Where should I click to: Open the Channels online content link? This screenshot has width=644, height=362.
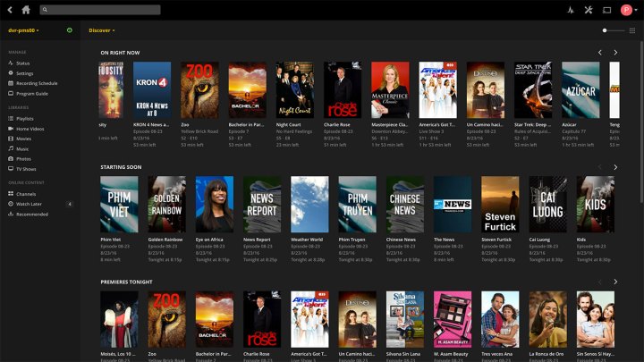click(26, 194)
